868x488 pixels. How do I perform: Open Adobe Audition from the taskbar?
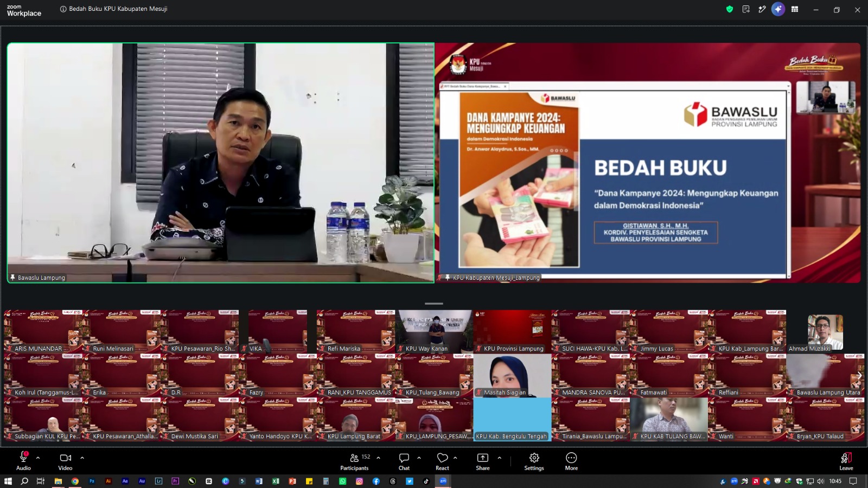tap(142, 481)
